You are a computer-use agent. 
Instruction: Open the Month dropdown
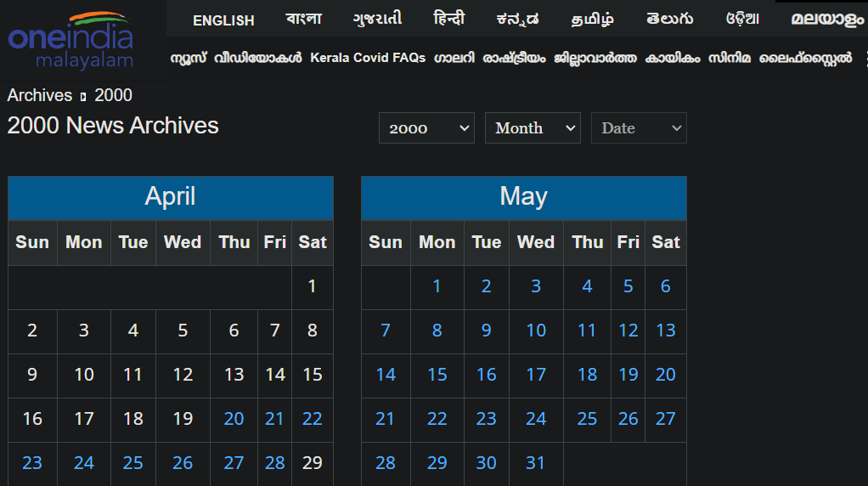[x=533, y=127]
